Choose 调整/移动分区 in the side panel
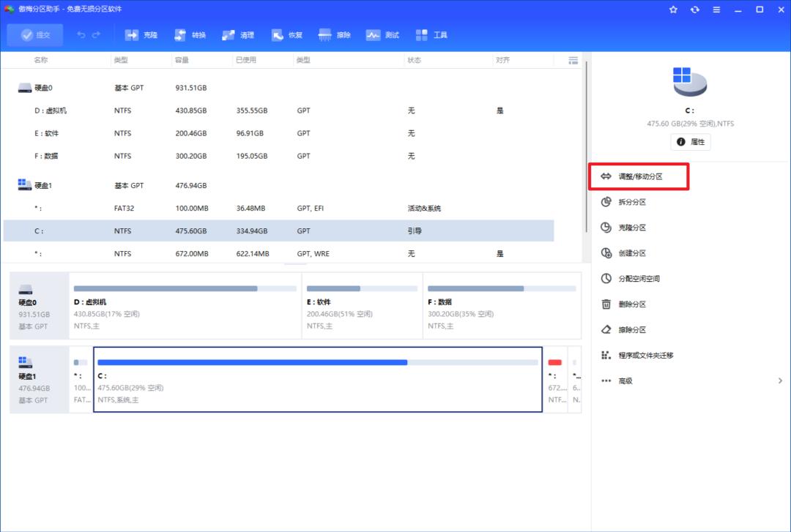The image size is (791, 532). click(x=639, y=177)
